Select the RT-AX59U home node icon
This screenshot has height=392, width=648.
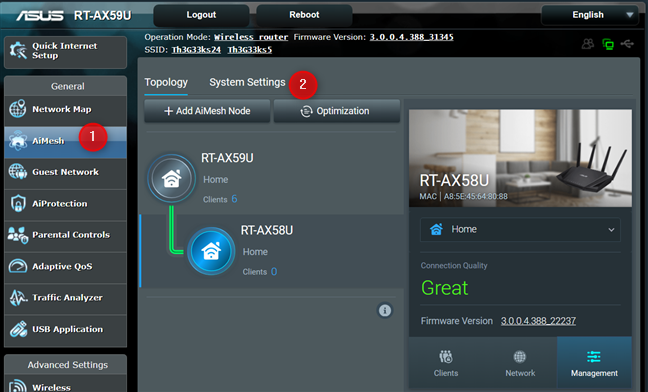coord(172,178)
